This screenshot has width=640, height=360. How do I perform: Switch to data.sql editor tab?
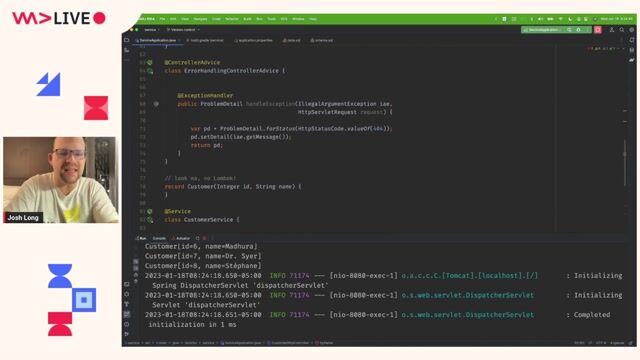pyautogui.click(x=291, y=40)
